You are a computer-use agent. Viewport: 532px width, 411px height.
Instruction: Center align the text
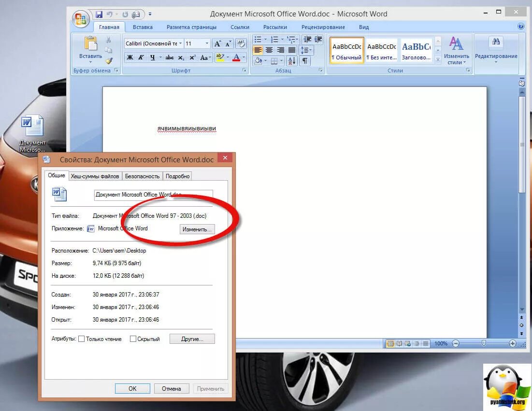pyautogui.click(x=269, y=50)
